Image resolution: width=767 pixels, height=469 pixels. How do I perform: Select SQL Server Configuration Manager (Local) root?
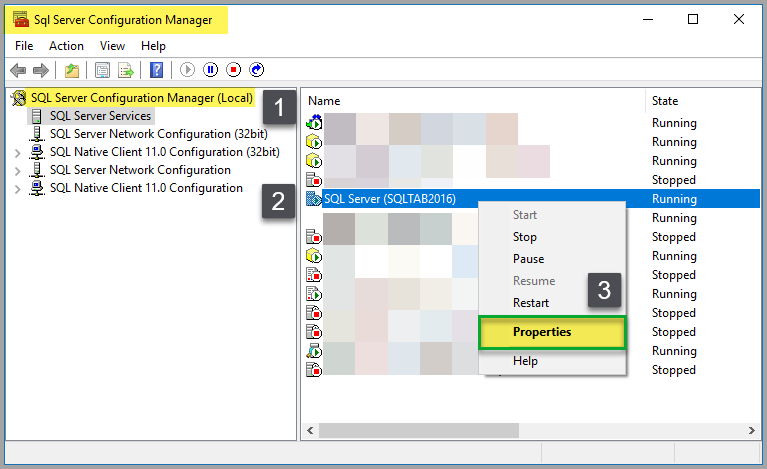tap(142, 98)
